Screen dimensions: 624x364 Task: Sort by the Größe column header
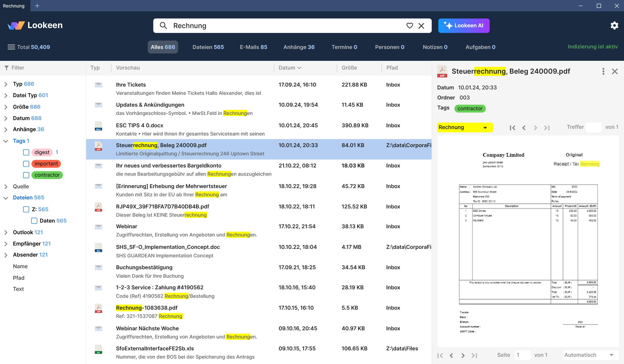coord(349,68)
